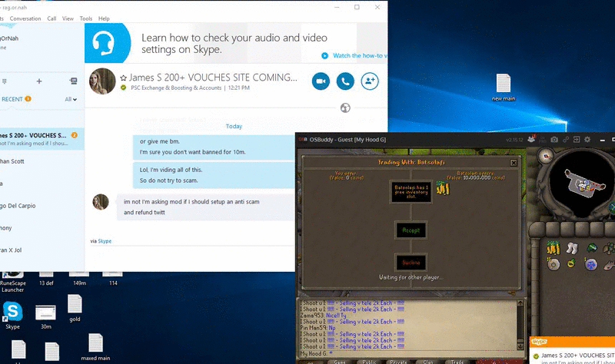The height and width of the screenshot is (364, 615).
Task: Click the minimap in the OSBuddy window
Action: [x=582, y=185]
